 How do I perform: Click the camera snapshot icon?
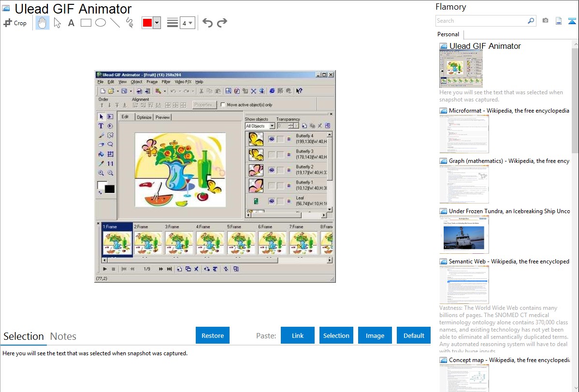click(545, 21)
